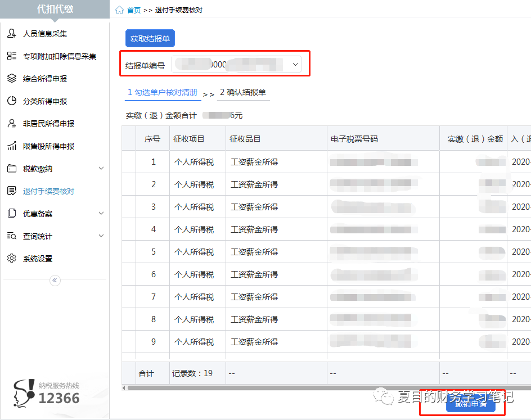Tick the checkbox for row 序号 5
This screenshot has height=420, width=531.
pyautogui.click(x=129, y=251)
